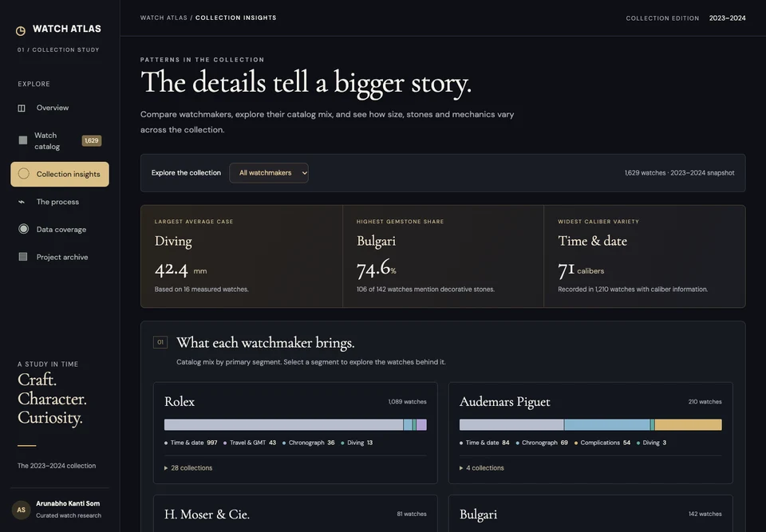Click the Rolex card title

[180, 401]
